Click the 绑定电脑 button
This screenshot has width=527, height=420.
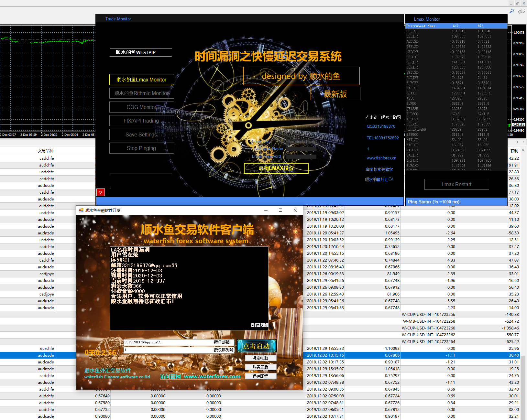tap(260, 358)
